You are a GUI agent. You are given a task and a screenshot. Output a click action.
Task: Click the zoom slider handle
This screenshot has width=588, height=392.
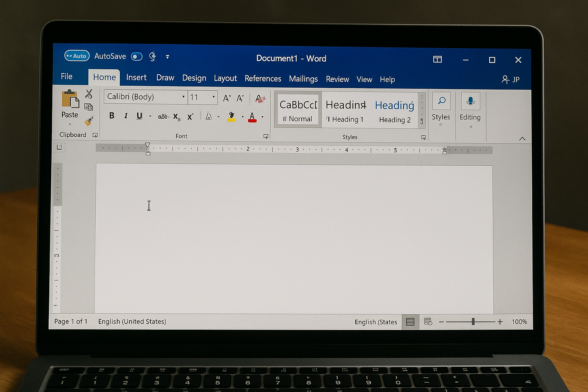pos(473,322)
